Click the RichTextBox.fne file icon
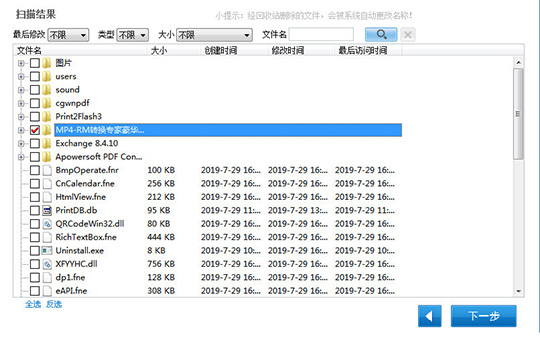540x360 pixels. (47, 237)
